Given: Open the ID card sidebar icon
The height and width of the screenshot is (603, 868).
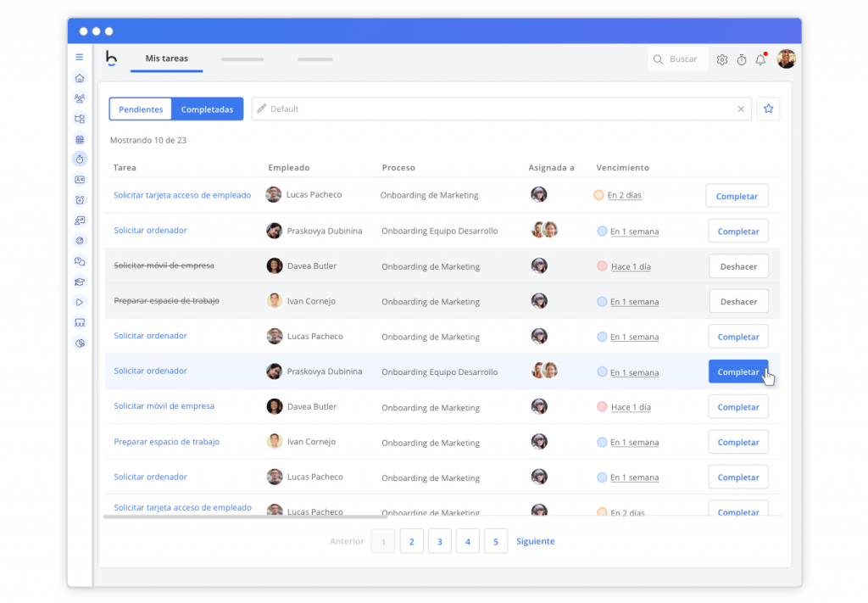Looking at the screenshot, I should [x=80, y=180].
